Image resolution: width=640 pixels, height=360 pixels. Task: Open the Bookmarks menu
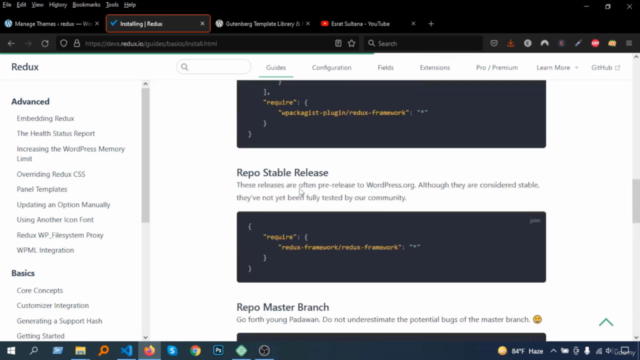click(x=86, y=5)
